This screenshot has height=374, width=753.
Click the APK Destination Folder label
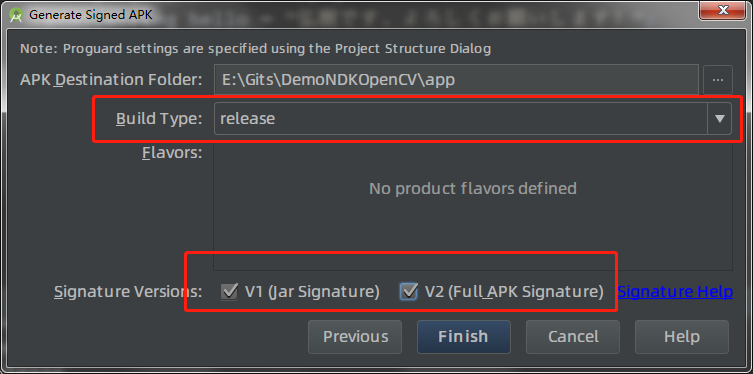click(111, 80)
